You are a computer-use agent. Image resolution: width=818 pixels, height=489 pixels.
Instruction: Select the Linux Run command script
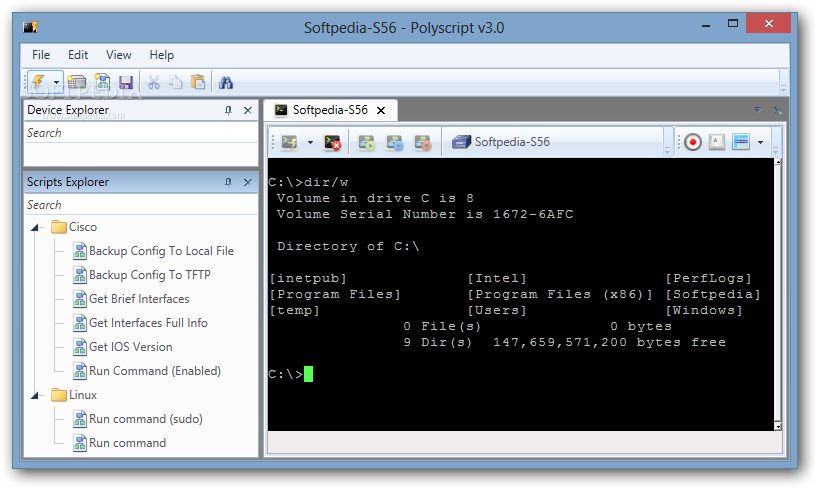click(x=120, y=443)
